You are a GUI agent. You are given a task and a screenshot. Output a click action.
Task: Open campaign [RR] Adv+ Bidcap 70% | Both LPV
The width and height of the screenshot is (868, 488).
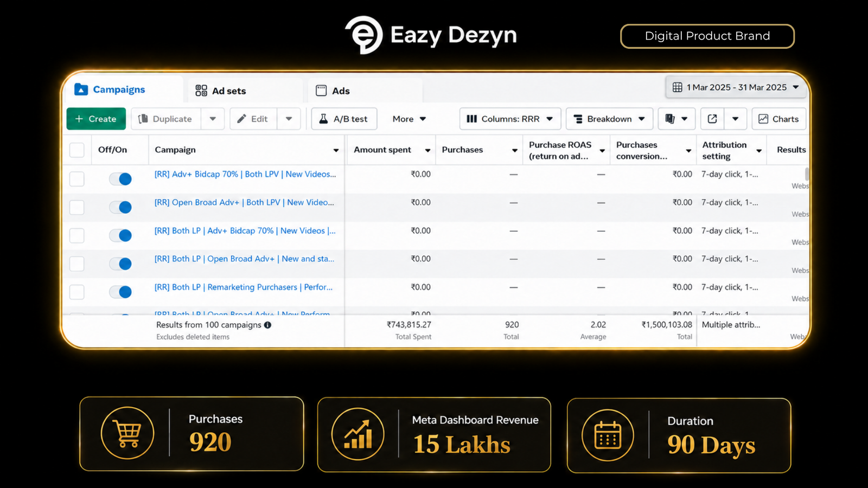(x=245, y=174)
